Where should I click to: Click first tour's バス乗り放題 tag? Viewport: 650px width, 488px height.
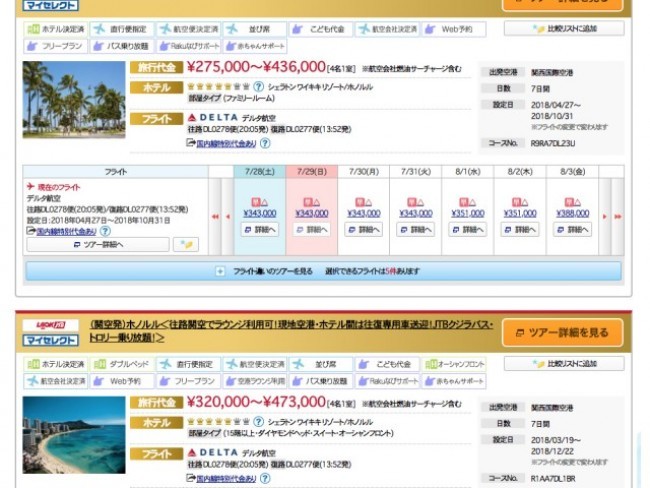point(122,46)
